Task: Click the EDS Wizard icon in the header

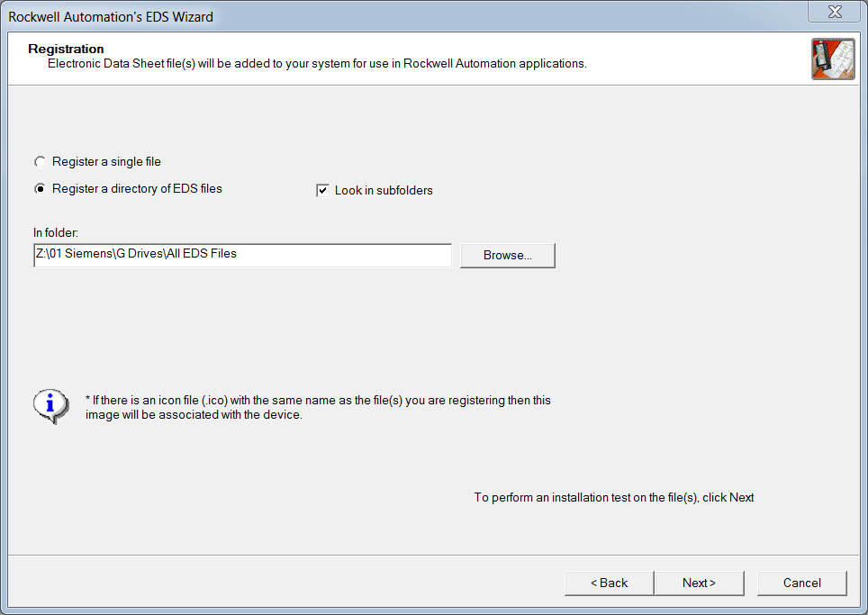Action: point(832,59)
